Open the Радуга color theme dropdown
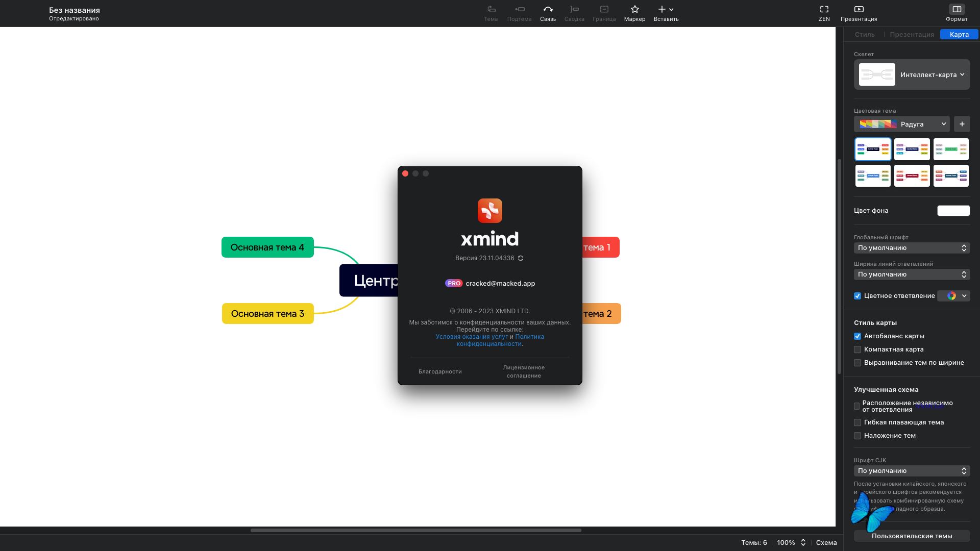 click(x=901, y=124)
